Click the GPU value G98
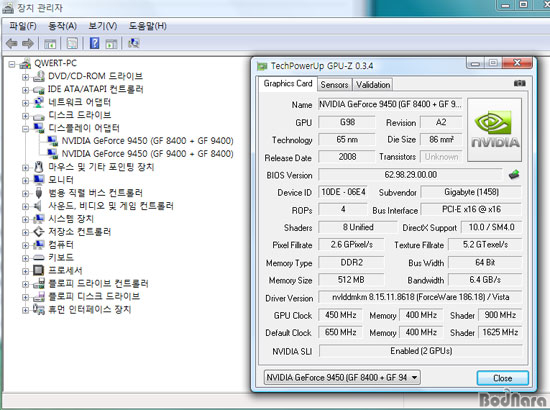 pyautogui.click(x=347, y=122)
